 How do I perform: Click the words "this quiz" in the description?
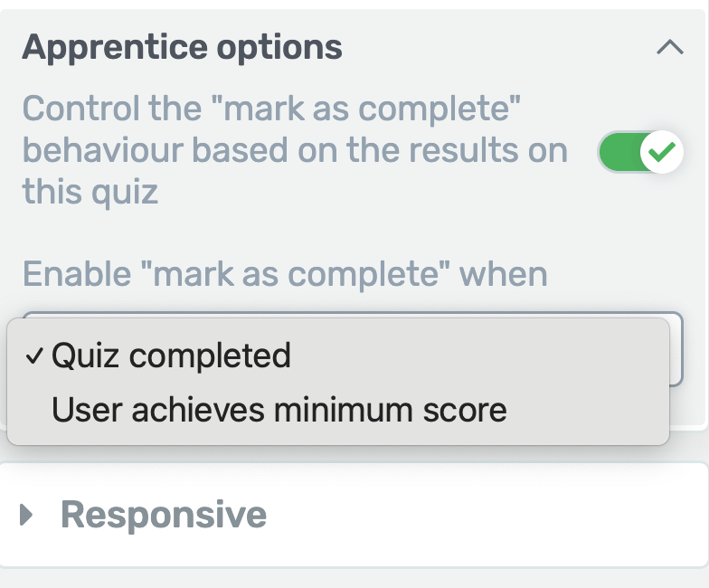coord(90,192)
